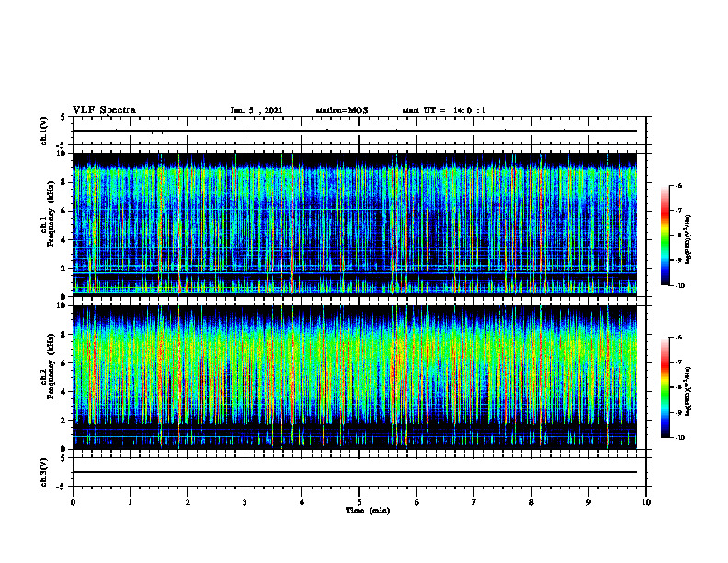Click the "-6" tick on ch.2 colorbar
The height and width of the screenshot is (563, 728).
[x=678, y=338]
